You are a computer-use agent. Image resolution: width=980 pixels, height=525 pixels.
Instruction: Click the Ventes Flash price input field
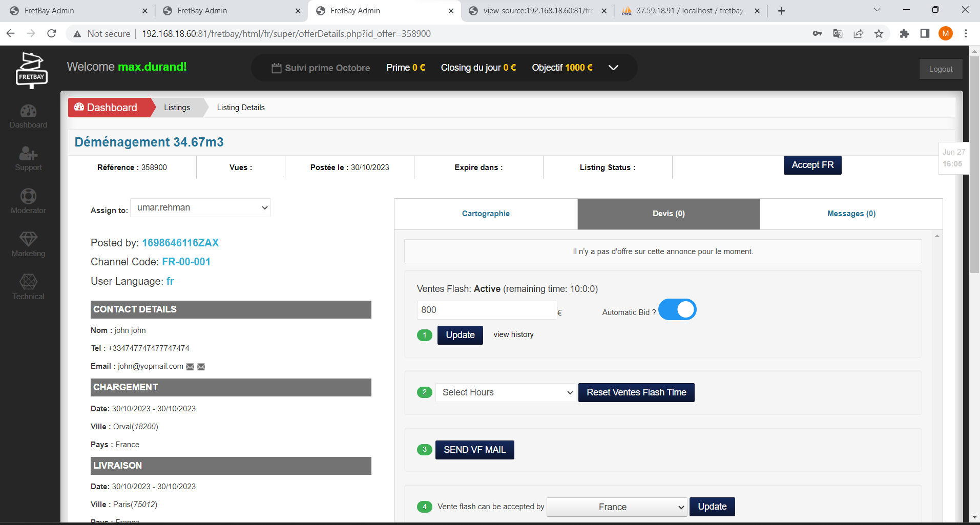click(486, 310)
